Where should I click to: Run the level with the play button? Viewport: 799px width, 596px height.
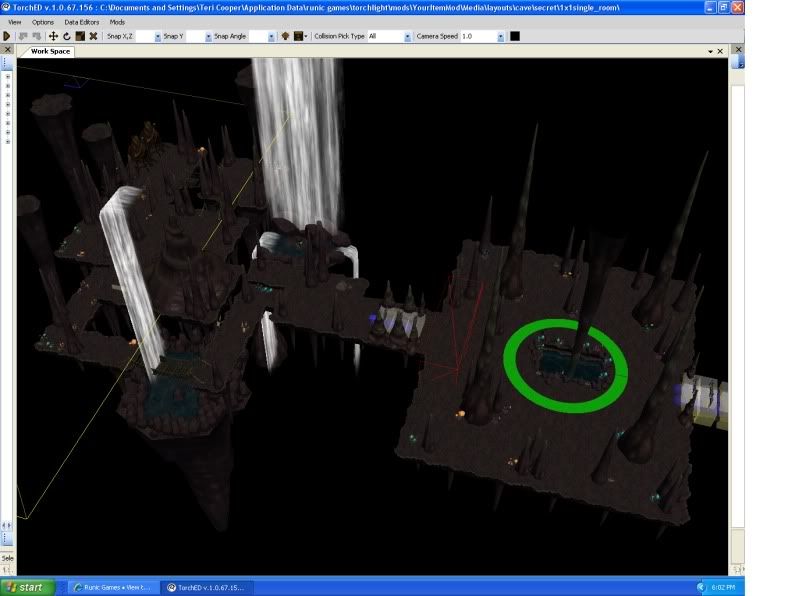coord(7,36)
